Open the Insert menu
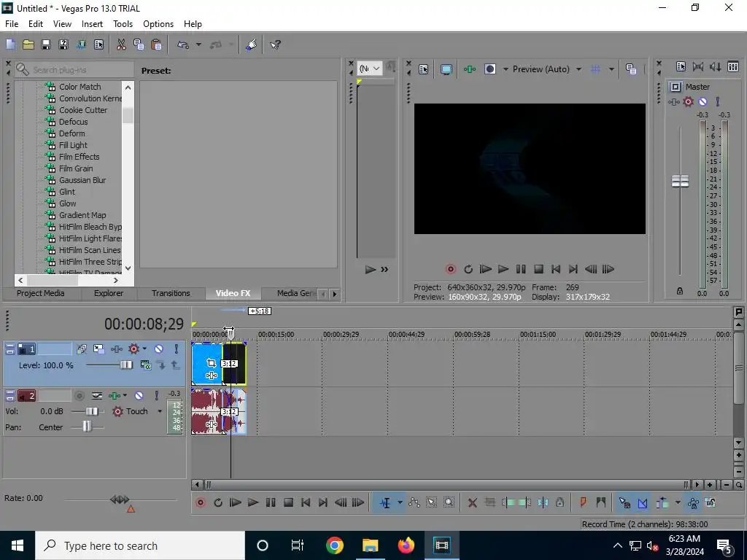The width and height of the screenshot is (747, 560). [92, 24]
